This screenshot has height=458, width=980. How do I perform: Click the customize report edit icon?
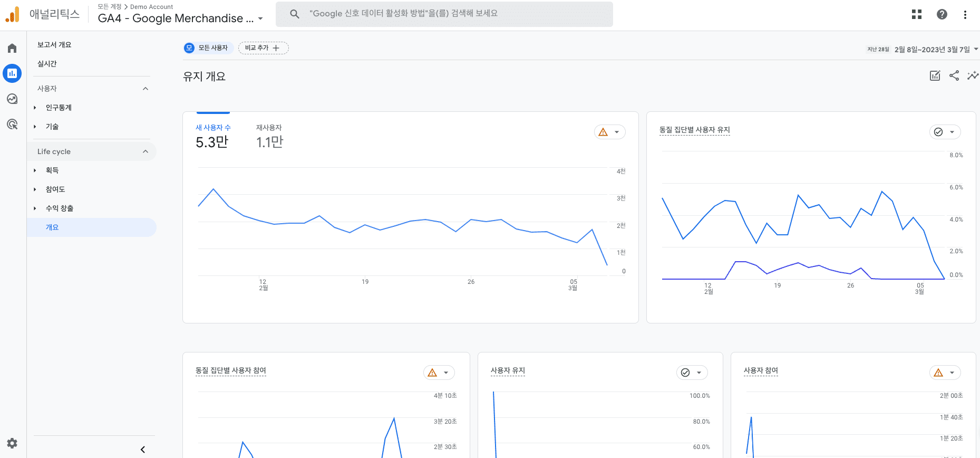click(x=935, y=75)
